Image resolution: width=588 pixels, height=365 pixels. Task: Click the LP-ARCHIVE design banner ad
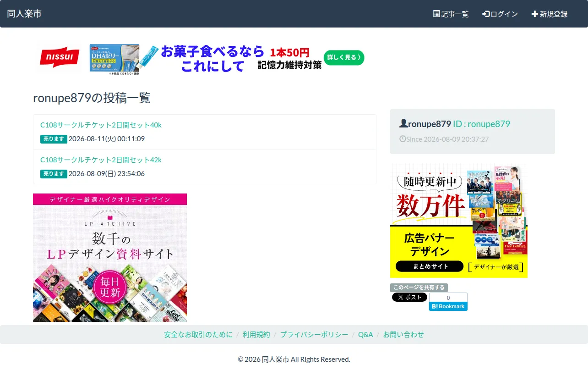(110, 258)
